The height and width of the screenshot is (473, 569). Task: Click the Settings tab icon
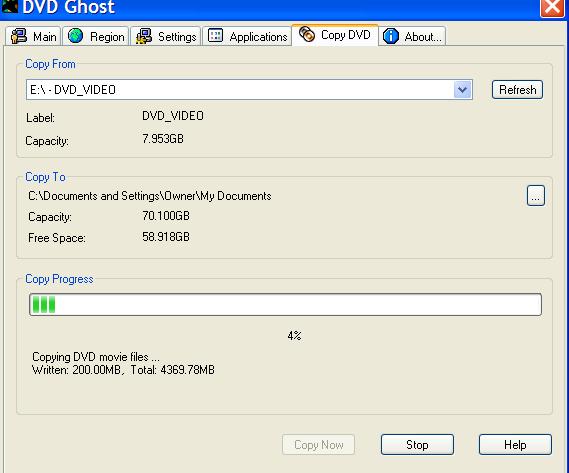[x=144, y=36]
